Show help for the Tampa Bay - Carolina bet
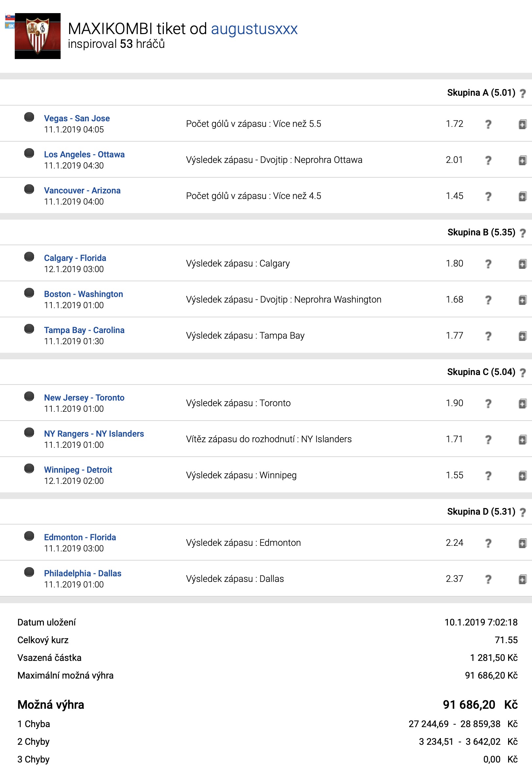This screenshot has height=773, width=532. (x=488, y=336)
